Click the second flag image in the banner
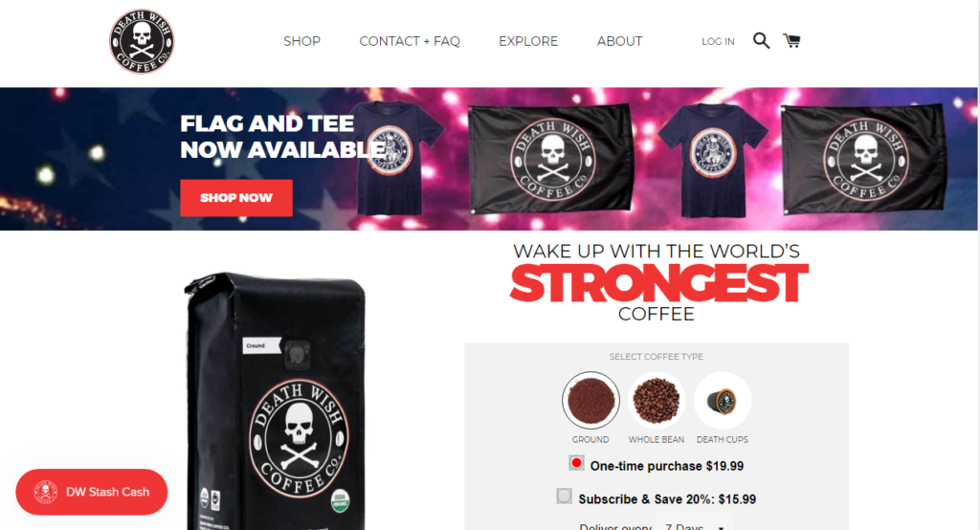This screenshot has height=530, width=980. (865, 159)
